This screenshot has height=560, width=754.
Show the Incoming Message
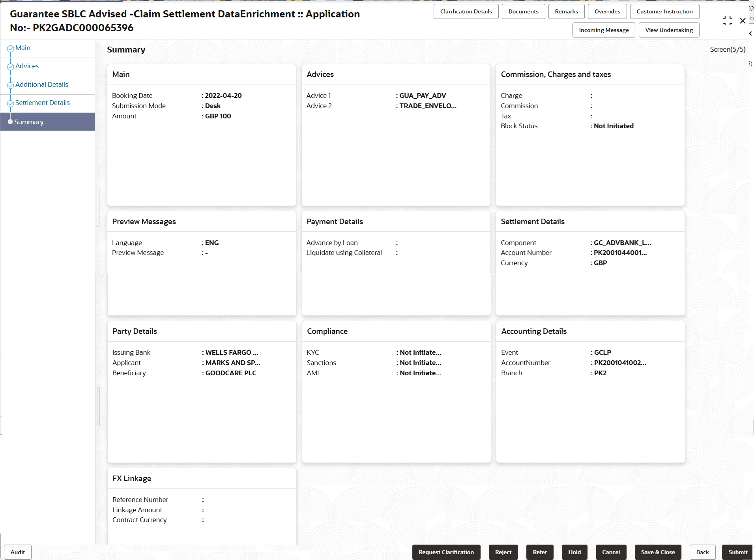(604, 30)
